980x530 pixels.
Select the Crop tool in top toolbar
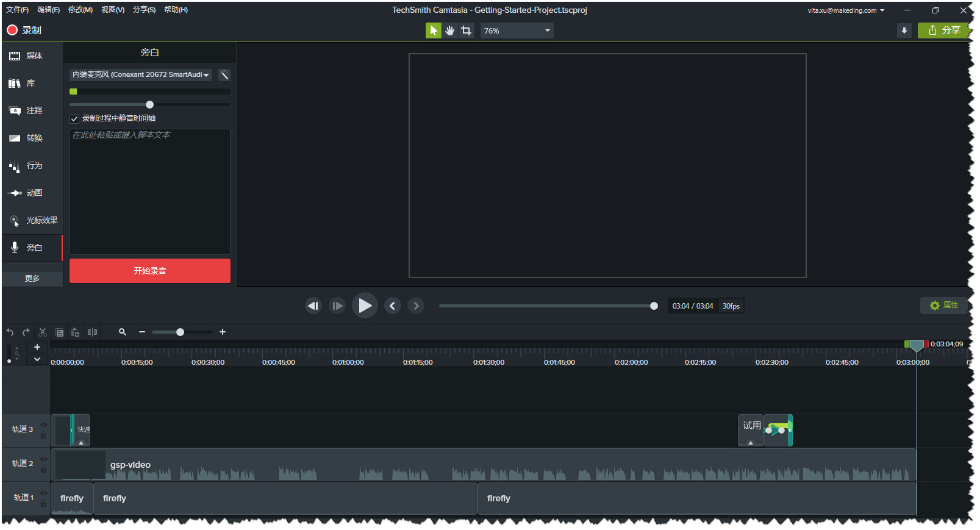click(x=467, y=30)
